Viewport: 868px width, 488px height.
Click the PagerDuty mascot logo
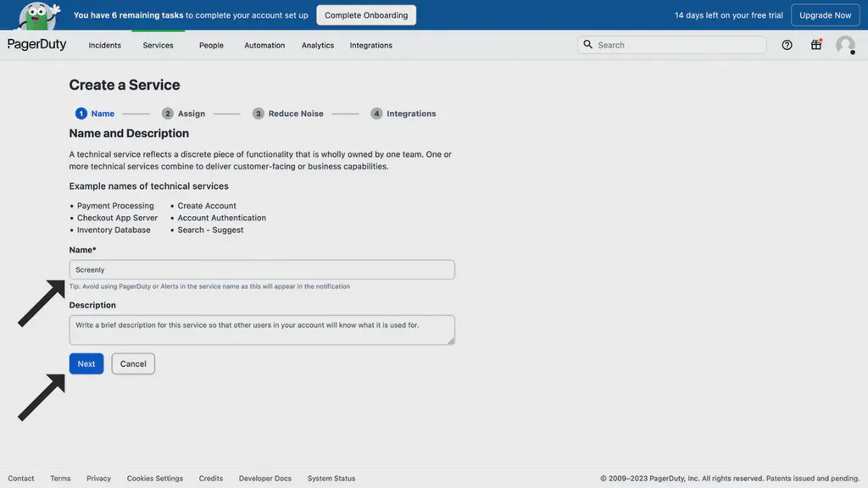[37, 14]
